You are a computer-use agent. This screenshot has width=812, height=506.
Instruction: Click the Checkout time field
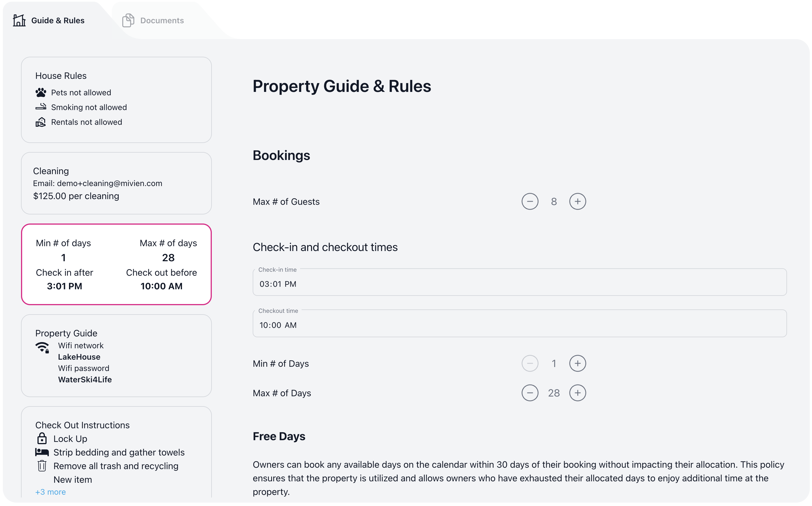(x=519, y=325)
